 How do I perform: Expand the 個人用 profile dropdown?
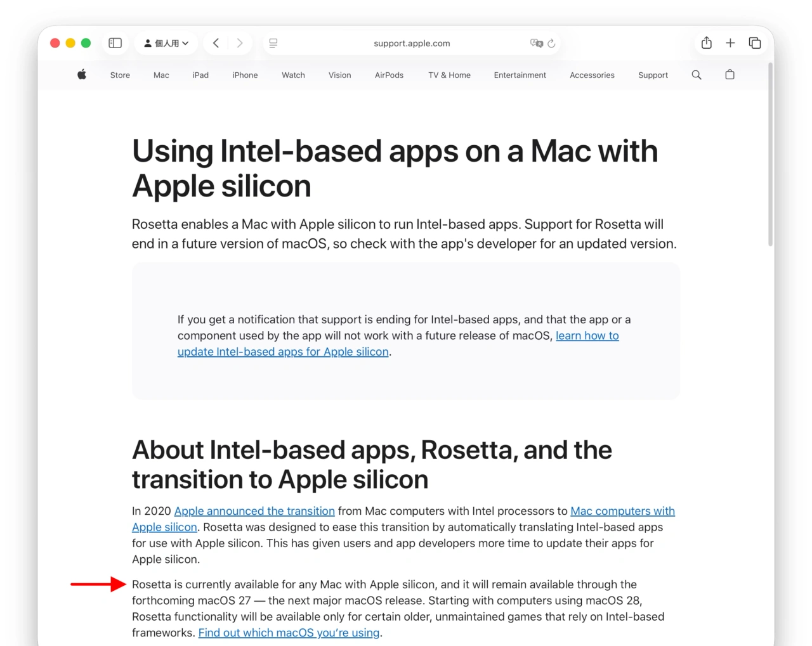pos(166,42)
